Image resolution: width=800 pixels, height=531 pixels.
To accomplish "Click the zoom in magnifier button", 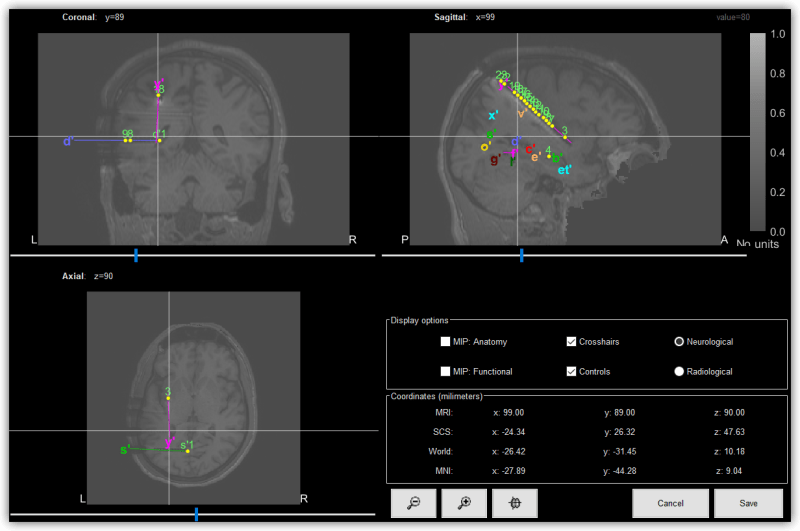I will (x=464, y=503).
